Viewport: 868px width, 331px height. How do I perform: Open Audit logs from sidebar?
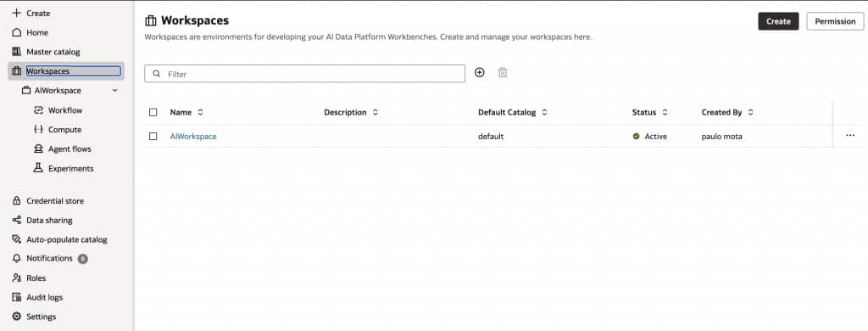(45, 297)
